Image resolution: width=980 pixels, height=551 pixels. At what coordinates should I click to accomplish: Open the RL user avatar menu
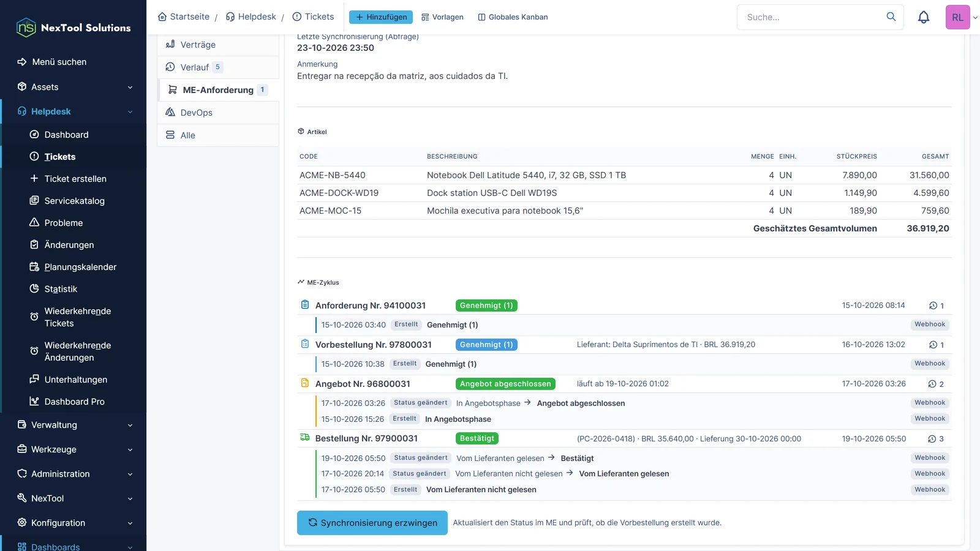coord(957,17)
